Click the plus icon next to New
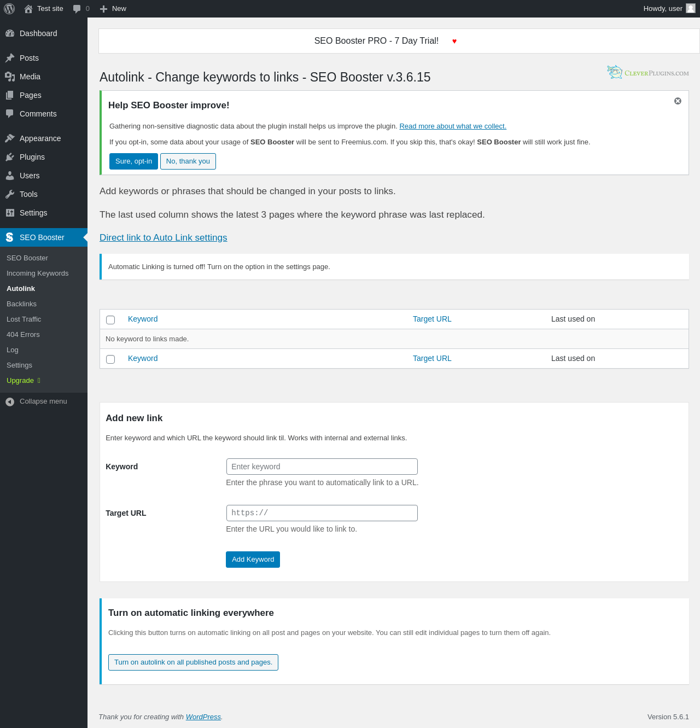700x728 pixels. pos(103,9)
